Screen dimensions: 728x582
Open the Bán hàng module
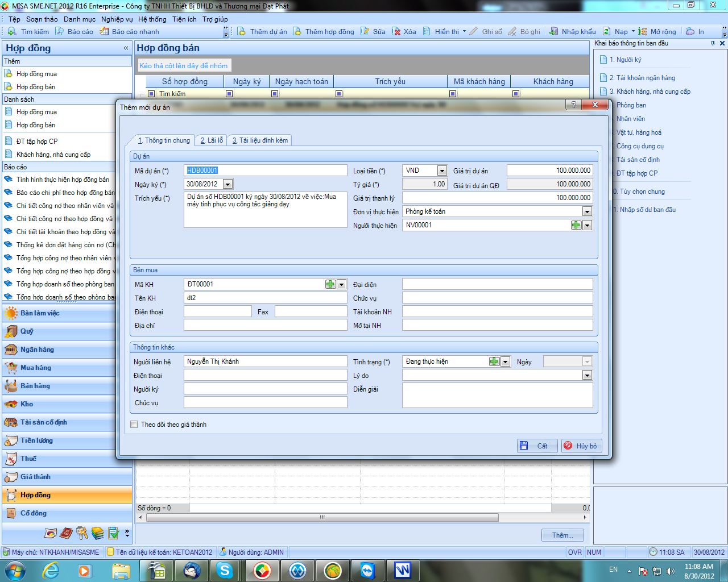[67, 386]
